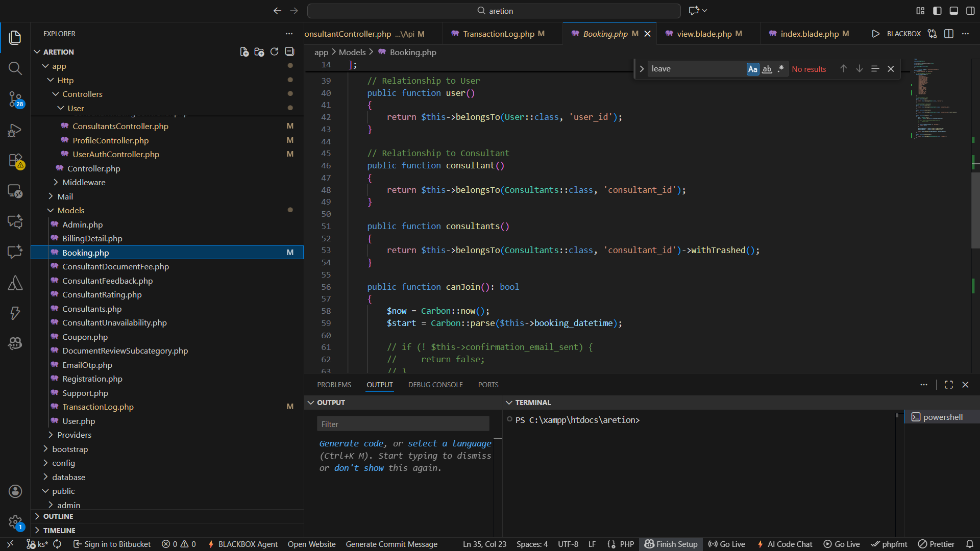Expand the OUTLINE section
The width and height of the screenshot is (980, 551).
(x=58, y=516)
